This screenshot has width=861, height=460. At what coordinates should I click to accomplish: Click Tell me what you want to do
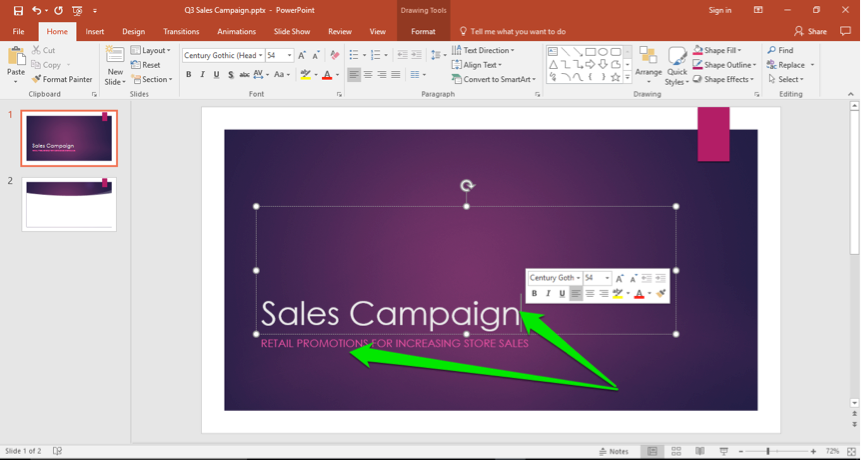(x=512, y=31)
